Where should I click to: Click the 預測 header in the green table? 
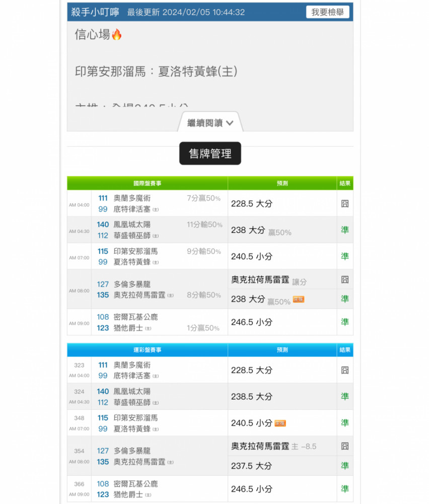[x=282, y=183]
